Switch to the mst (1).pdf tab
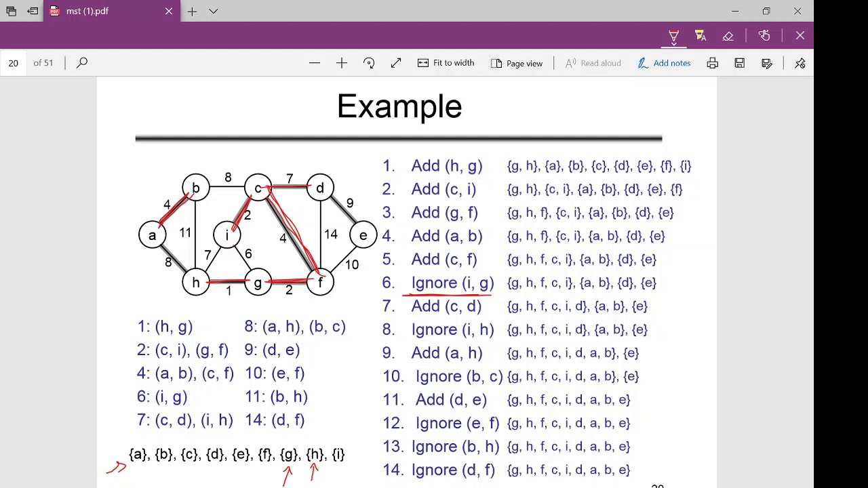 point(87,11)
